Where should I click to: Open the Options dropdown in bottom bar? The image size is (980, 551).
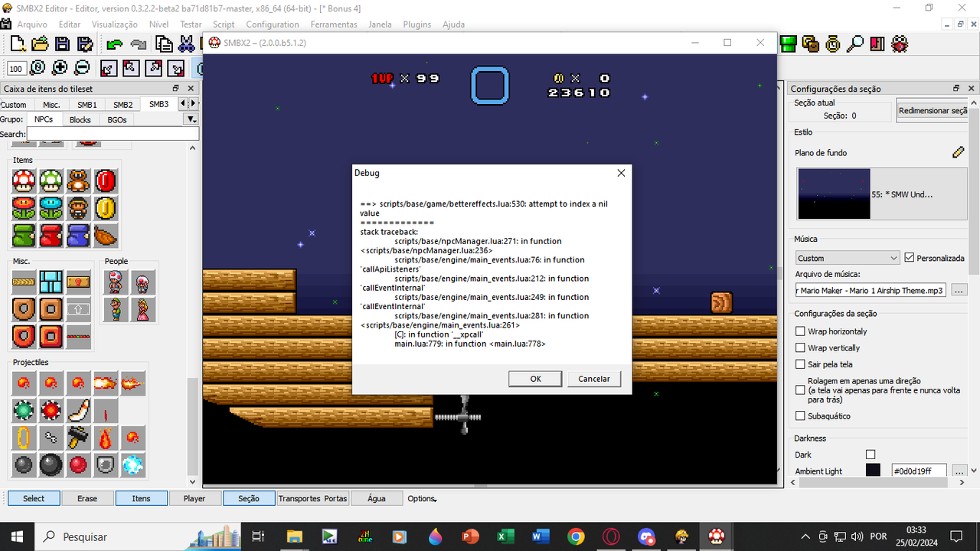pyautogui.click(x=422, y=498)
